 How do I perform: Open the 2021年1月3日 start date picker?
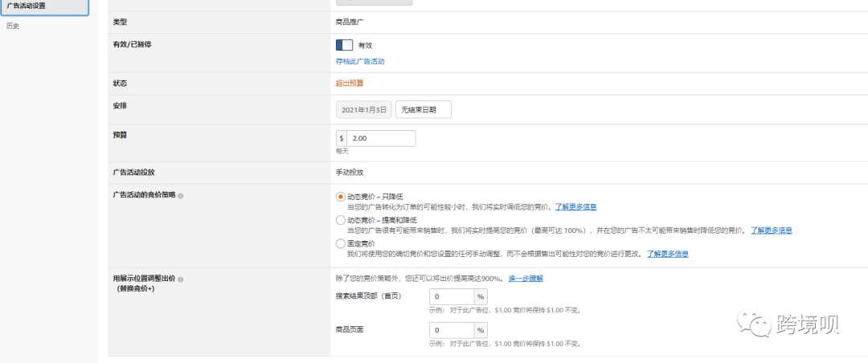click(x=363, y=109)
